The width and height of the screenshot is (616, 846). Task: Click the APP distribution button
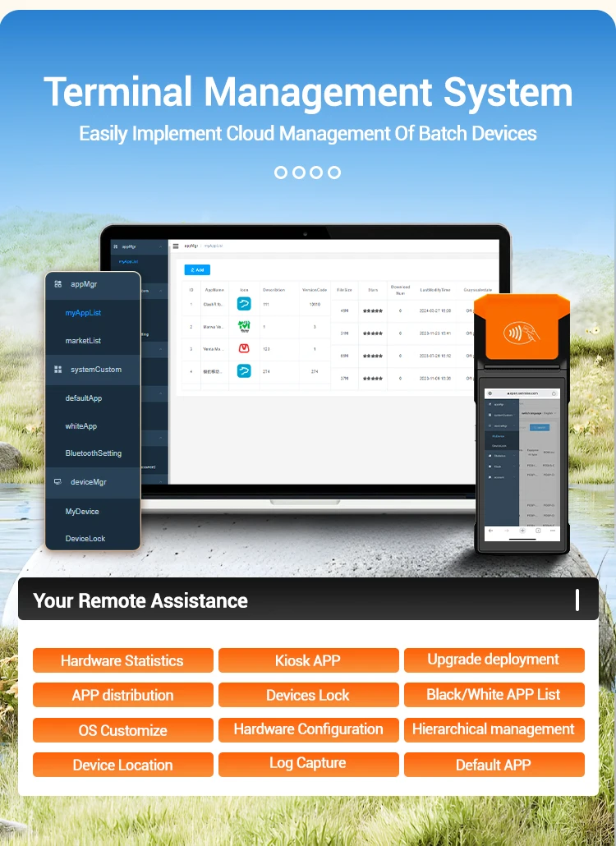click(123, 695)
